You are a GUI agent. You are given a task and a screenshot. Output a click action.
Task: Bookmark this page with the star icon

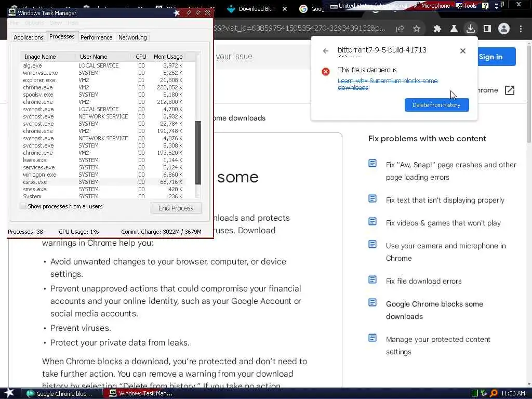tap(417, 29)
